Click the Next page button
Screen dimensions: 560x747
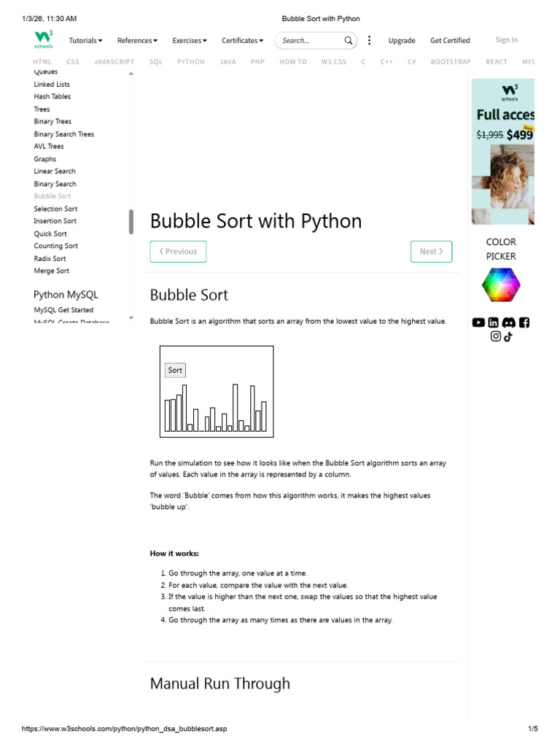pyautogui.click(x=431, y=252)
